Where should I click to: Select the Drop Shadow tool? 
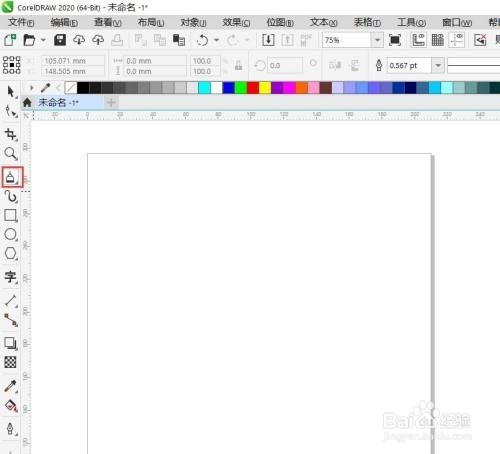click(10, 343)
